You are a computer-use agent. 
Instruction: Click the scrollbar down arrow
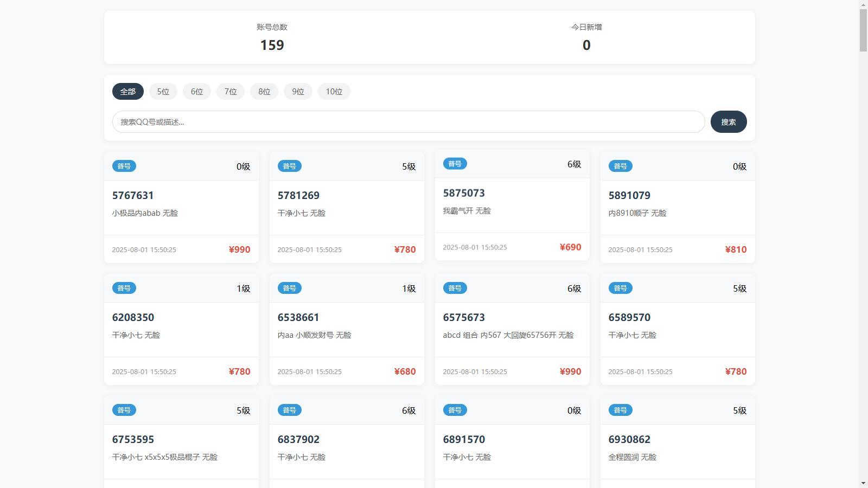(863, 483)
